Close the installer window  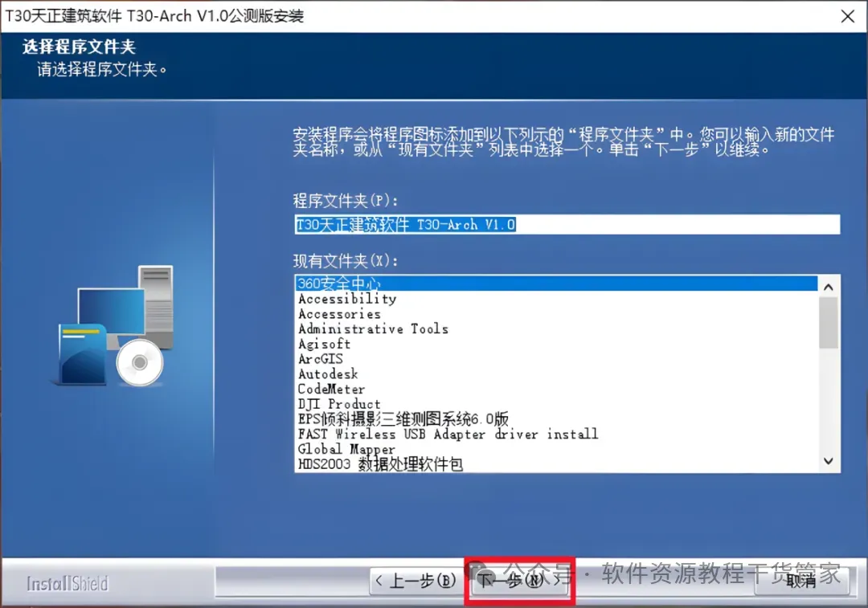pyautogui.click(x=848, y=16)
